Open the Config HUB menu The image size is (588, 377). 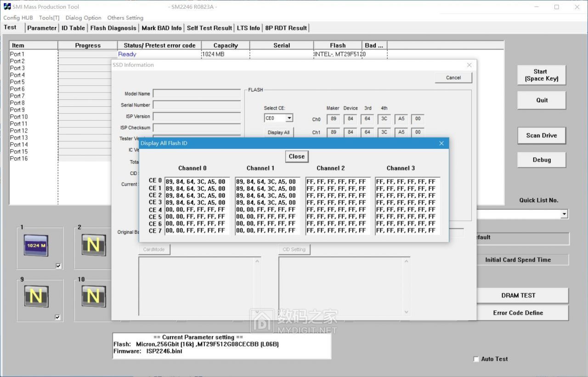(x=18, y=18)
